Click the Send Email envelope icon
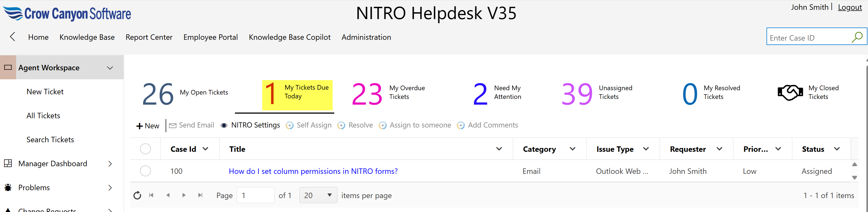The height and width of the screenshot is (212, 868). click(172, 126)
